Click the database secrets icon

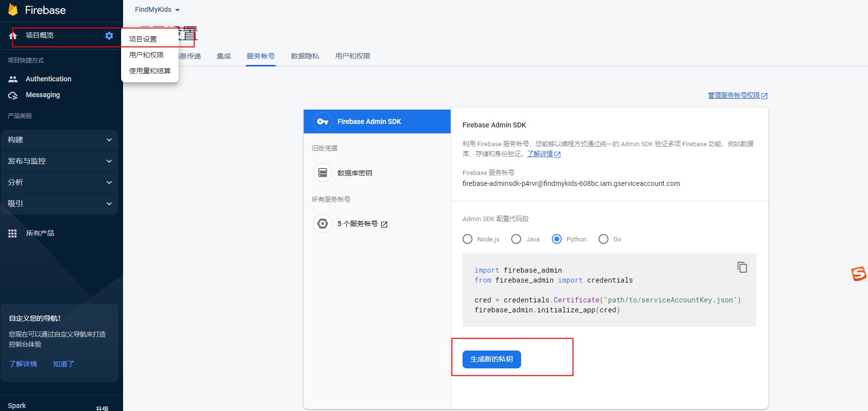coord(323,173)
